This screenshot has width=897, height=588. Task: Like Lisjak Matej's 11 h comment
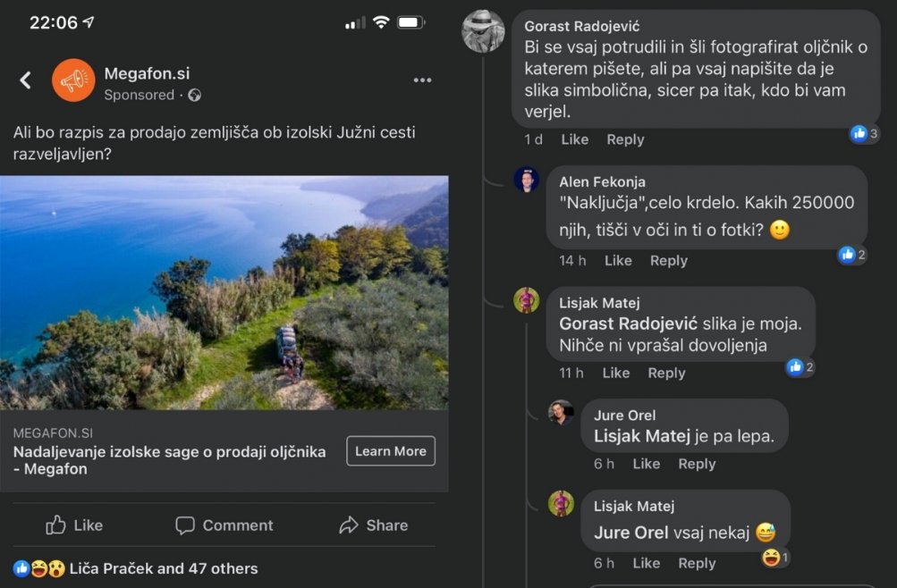point(615,374)
